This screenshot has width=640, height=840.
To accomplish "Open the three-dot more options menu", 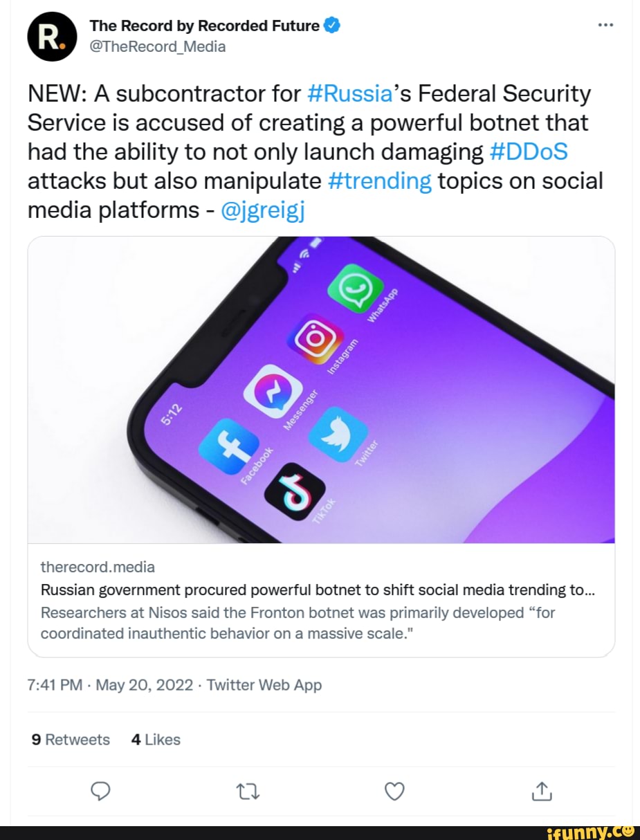I will pos(605,26).
